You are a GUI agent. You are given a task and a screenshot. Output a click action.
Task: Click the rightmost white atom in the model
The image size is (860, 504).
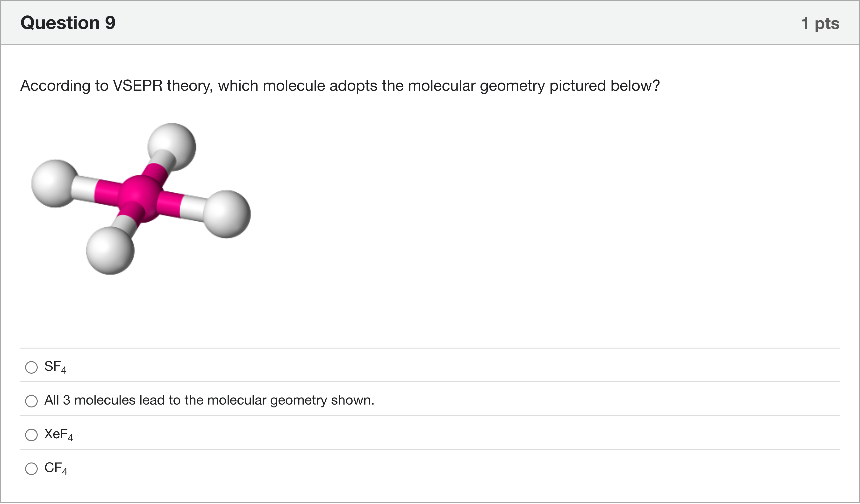pos(227,214)
